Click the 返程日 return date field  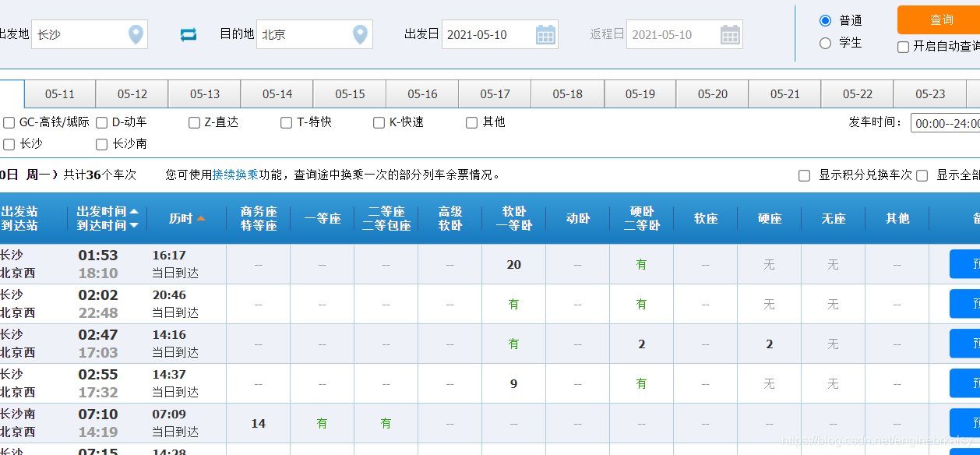(x=684, y=34)
